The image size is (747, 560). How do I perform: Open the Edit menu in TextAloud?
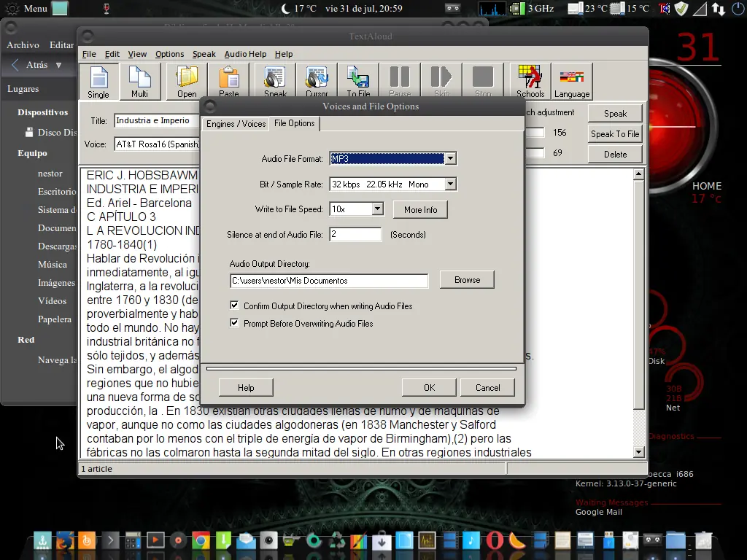tap(112, 54)
